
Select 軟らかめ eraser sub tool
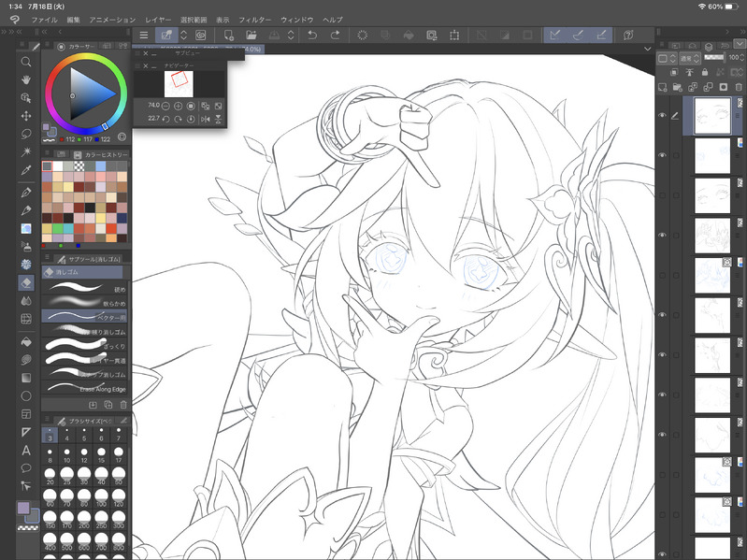point(84,302)
